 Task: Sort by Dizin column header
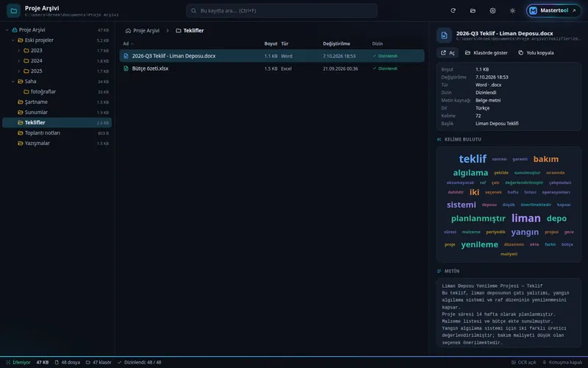pos(377,43)
